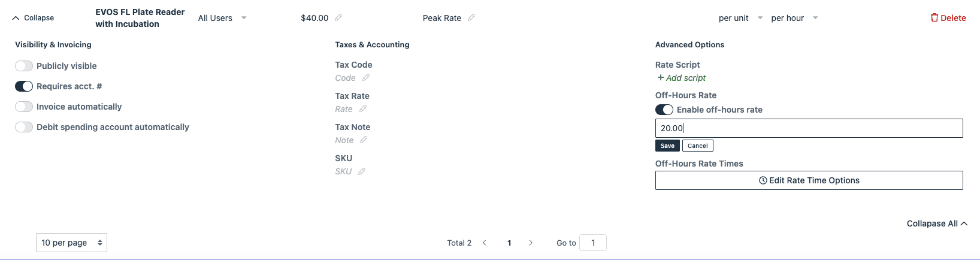Screen dimensions: 980x260
Task: Click the Go to page input
Action: [x=593, y=243]
